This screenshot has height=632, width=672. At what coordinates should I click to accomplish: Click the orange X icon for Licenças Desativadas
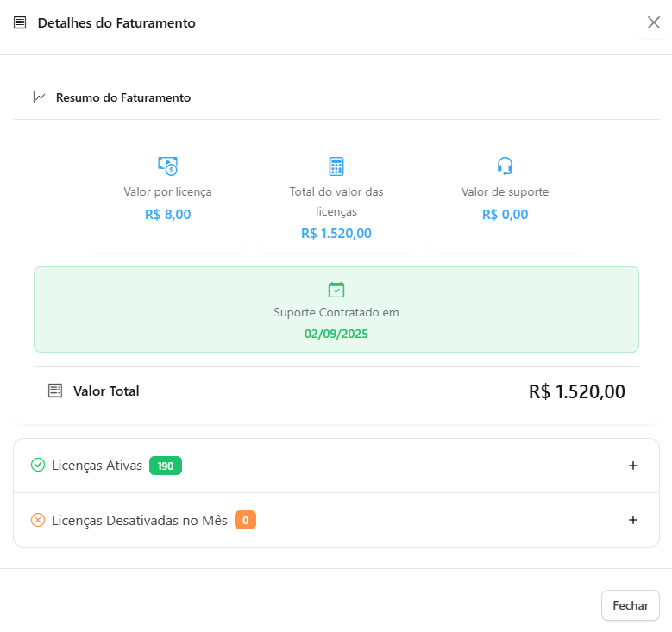tap(38, 520)
